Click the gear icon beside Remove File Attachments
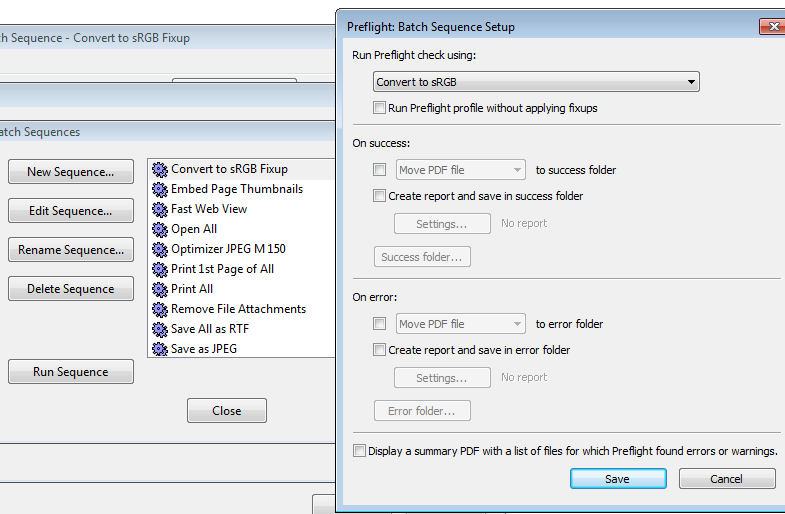 pyautogui.click(x=160, y=310)
